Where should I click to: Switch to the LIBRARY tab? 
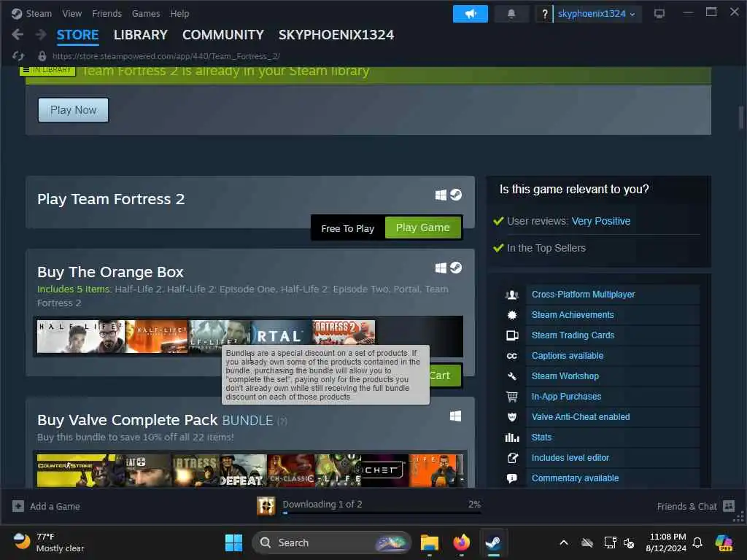pos(141,35)
